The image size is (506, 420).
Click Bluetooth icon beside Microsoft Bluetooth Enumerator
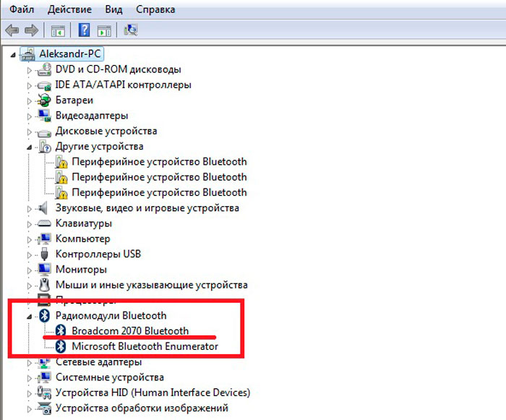coord(60,346)
